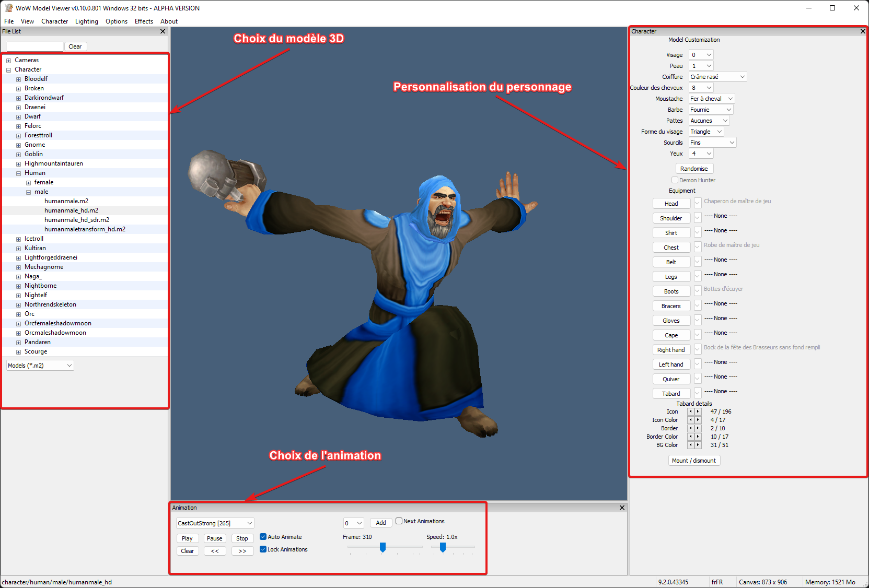This screenshot has height=588, width=869.
Task: Close the File List panel
Action: point(163,31)
